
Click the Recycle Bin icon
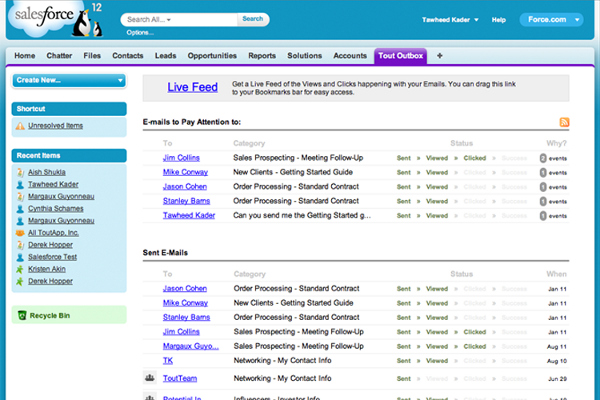22,315
